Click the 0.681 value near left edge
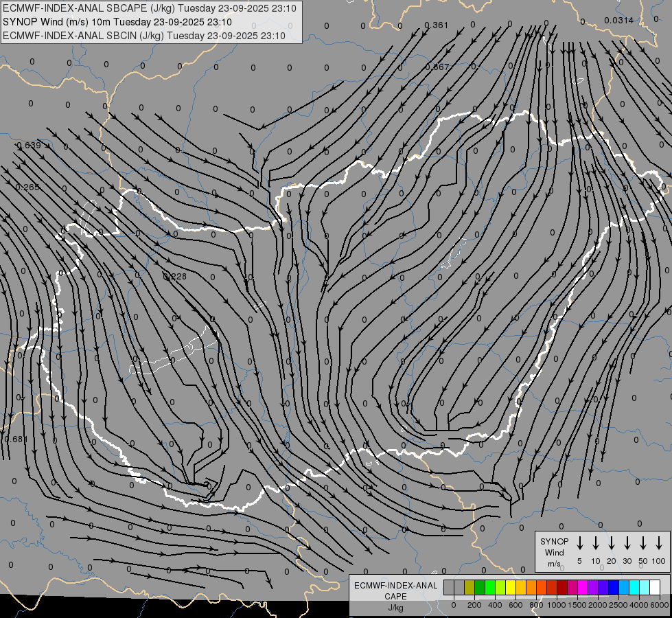Screen dimensions: 672x618 tap(15, 439)
